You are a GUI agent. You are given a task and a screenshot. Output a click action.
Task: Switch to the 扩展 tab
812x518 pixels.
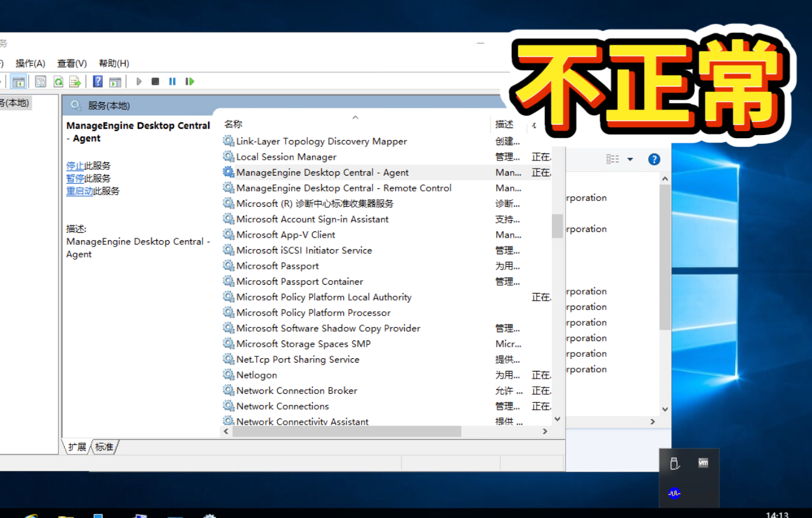(x=77, y=447)
